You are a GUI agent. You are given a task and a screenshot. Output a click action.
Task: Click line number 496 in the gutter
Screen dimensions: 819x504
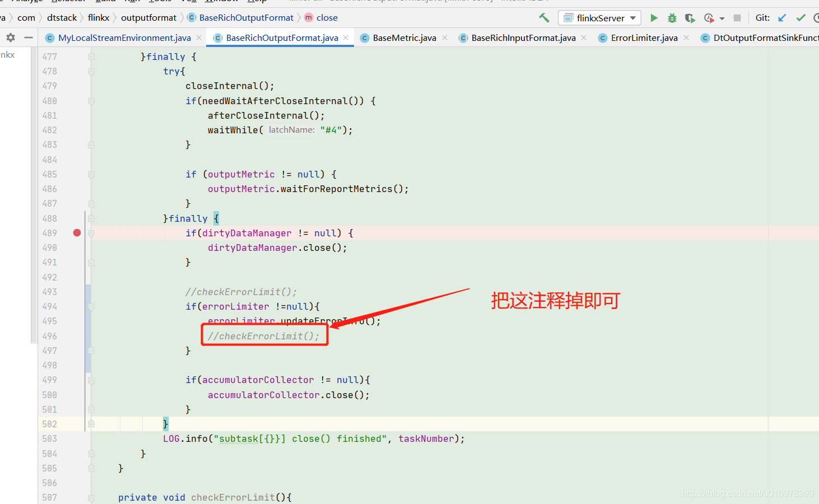tap(49, 336)
